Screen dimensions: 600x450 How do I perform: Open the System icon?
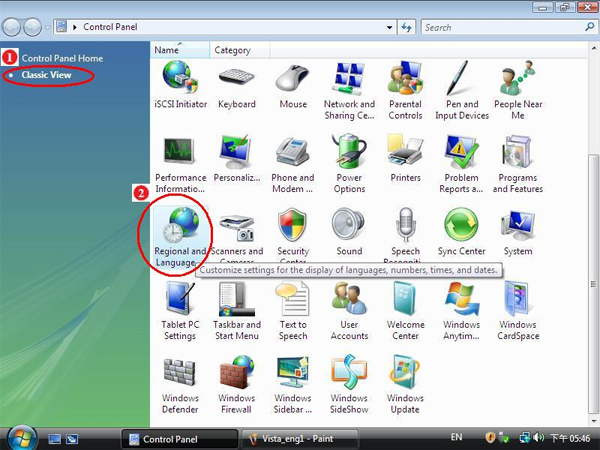coord(517,225)
